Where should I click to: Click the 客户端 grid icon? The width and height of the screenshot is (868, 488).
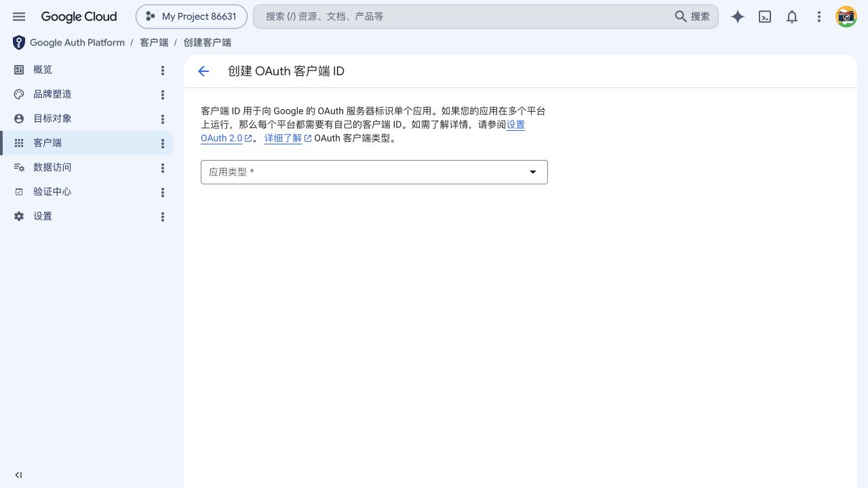19,143
